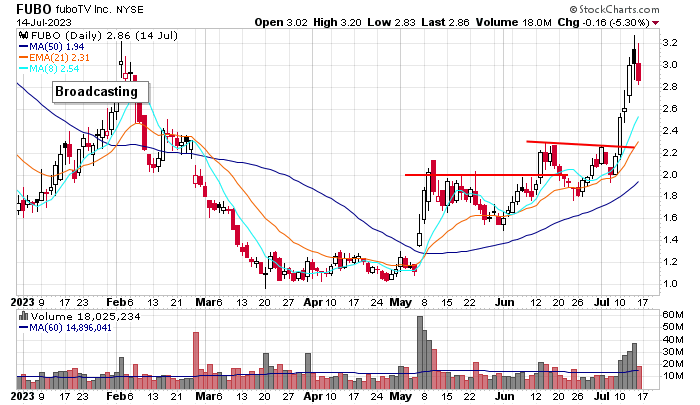The image size is (700, 405).
Task: Click the EMA(21) 2.31 legend entry
Action: tap(54, 58)
